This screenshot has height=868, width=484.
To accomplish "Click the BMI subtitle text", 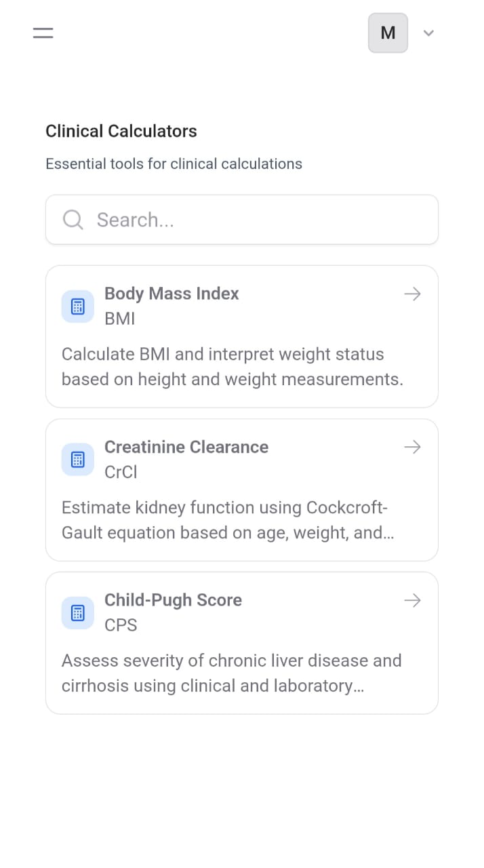I will (120, 319).
